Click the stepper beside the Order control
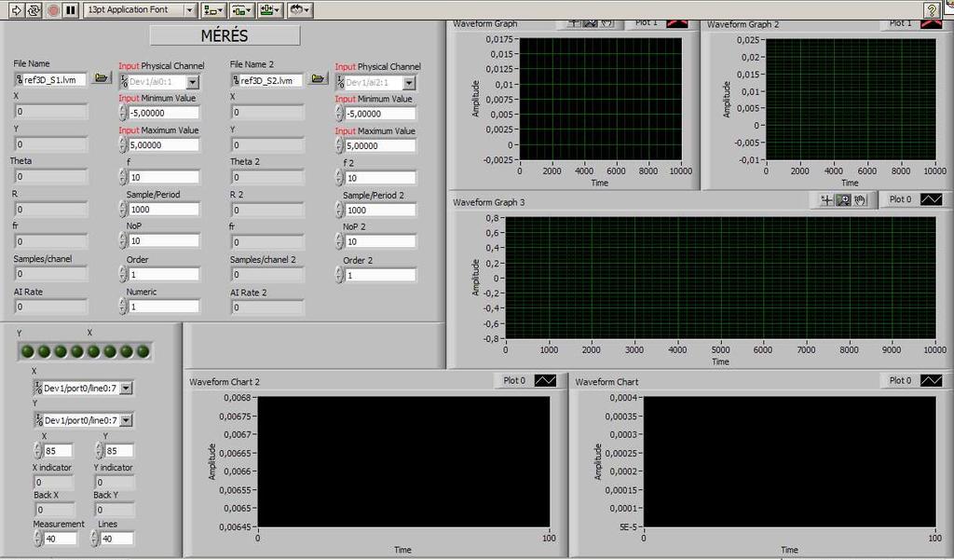 tap(123, 275)
